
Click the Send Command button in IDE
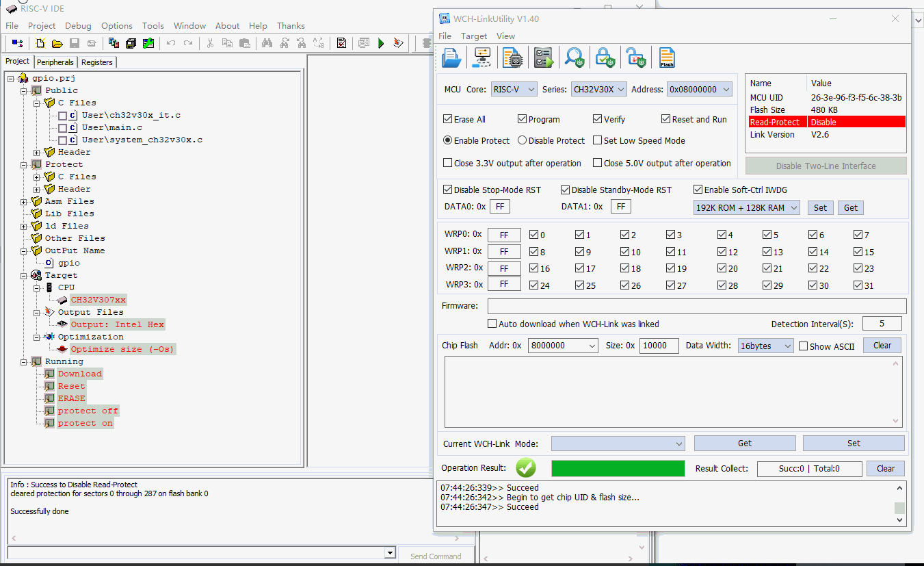pos(436,556)
